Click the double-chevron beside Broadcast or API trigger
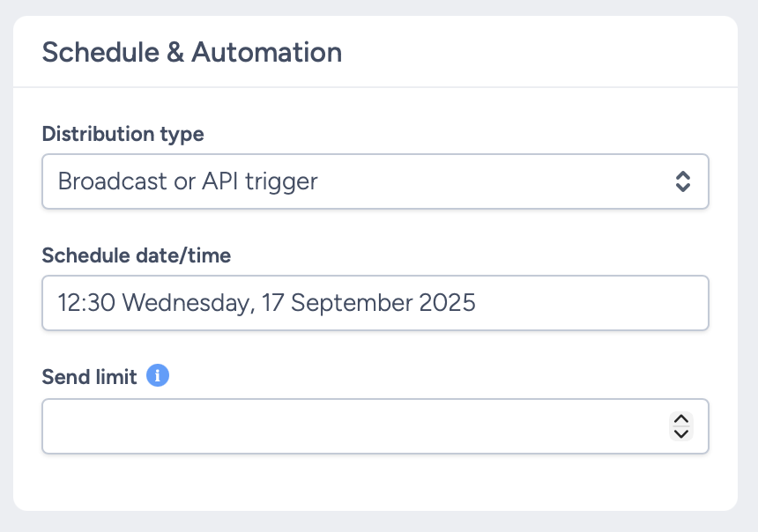Screen dimensions: 758x532 (685, 181)
